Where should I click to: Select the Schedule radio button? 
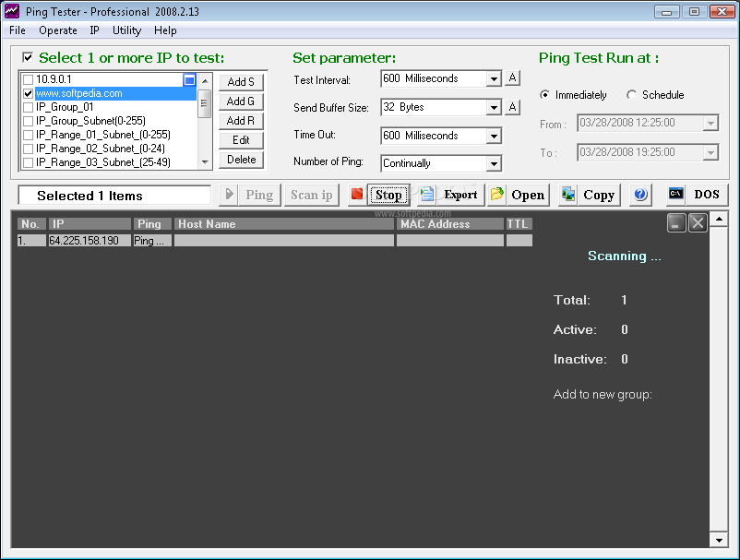(631, 95)
